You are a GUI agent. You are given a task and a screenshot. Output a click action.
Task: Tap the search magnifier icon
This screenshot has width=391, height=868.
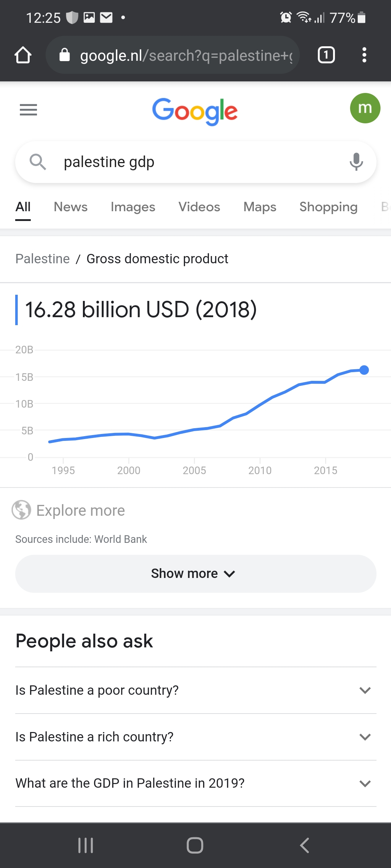tap(38, 162)
